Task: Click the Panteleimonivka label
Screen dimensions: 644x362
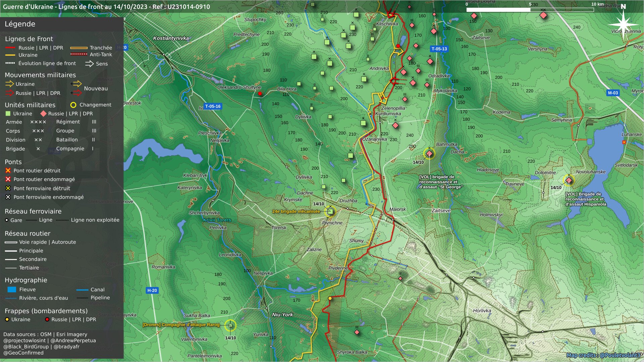Action: [x=204, y=356]
